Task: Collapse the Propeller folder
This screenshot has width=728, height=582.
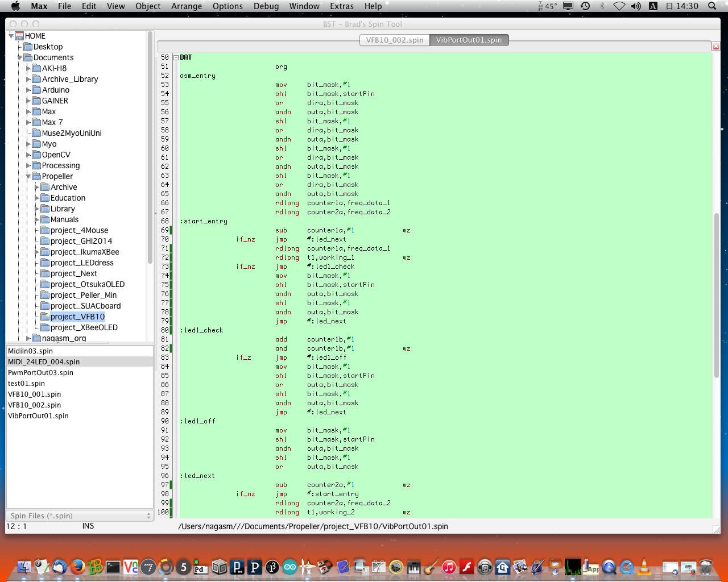Action: 28,176
